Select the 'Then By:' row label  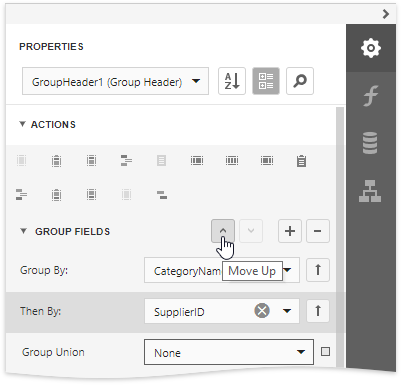41,311
